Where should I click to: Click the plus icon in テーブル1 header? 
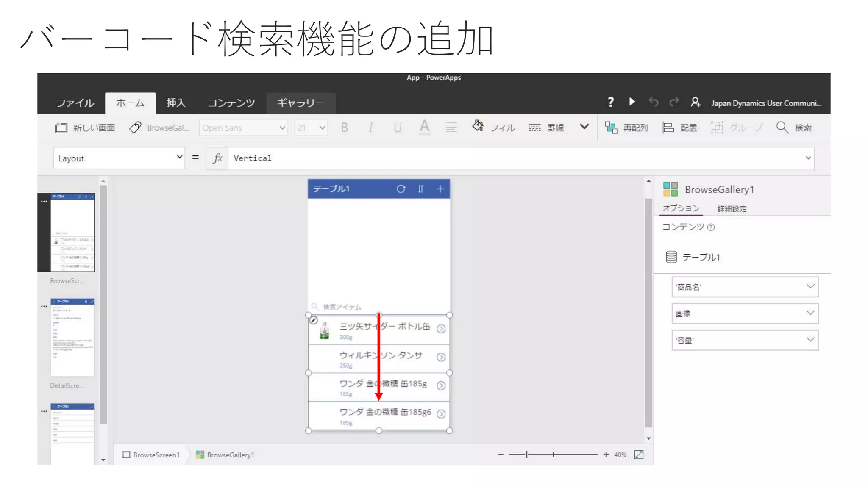point(440,189)
